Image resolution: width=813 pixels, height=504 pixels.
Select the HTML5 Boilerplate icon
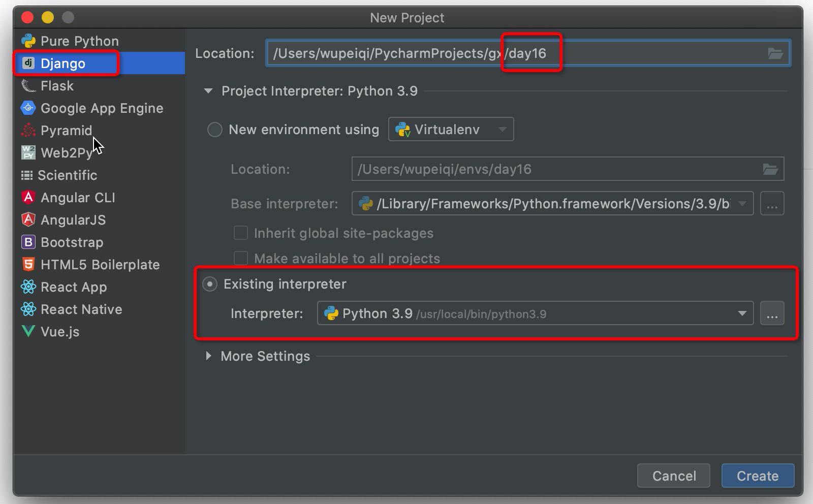pos(28,265)
